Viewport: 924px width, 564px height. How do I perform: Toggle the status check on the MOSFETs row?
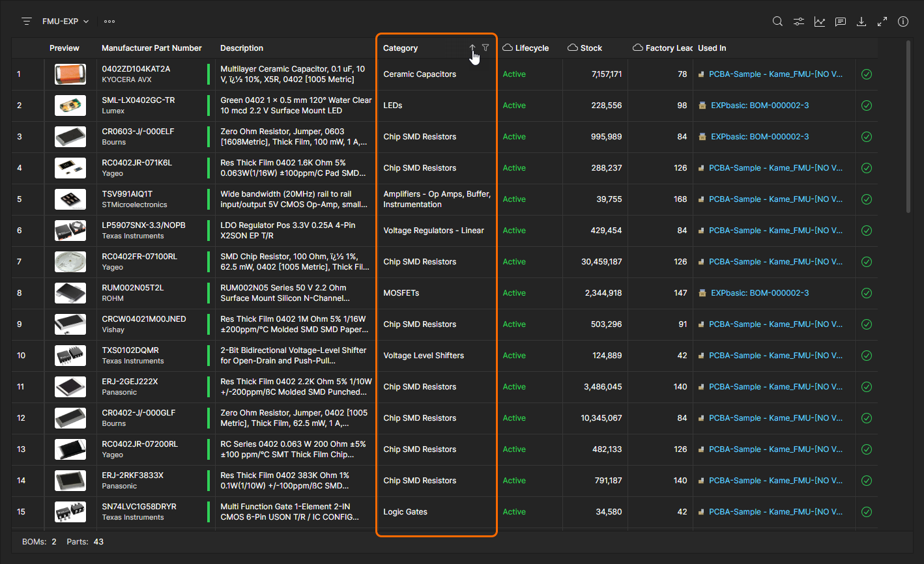click(x=867, y=293)
